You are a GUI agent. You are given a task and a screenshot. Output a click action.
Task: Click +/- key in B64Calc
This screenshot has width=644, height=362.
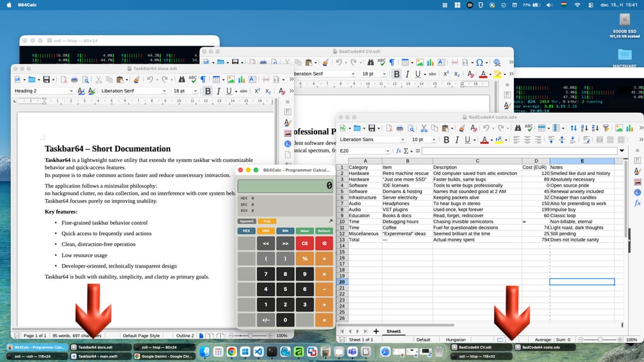pyautogui.click(x=266, y=320)
